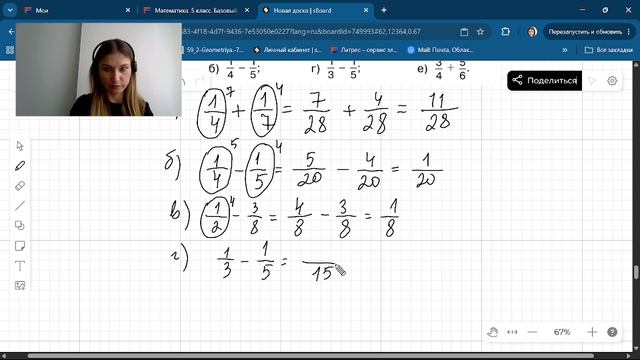Close the Математика 5 класс tab
Image resolution: width=640 pixels, height=360 pixels.
coord(247,10)
